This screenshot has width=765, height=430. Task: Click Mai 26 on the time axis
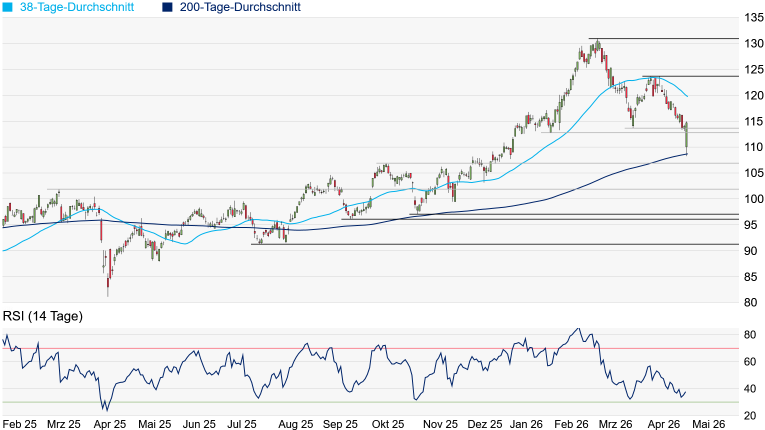coord(707,423)
